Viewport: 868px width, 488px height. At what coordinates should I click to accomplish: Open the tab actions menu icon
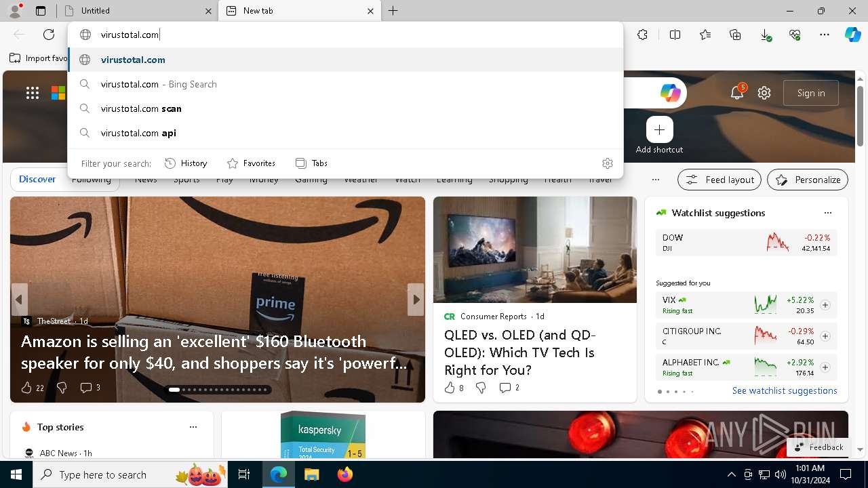pos(41,11)
